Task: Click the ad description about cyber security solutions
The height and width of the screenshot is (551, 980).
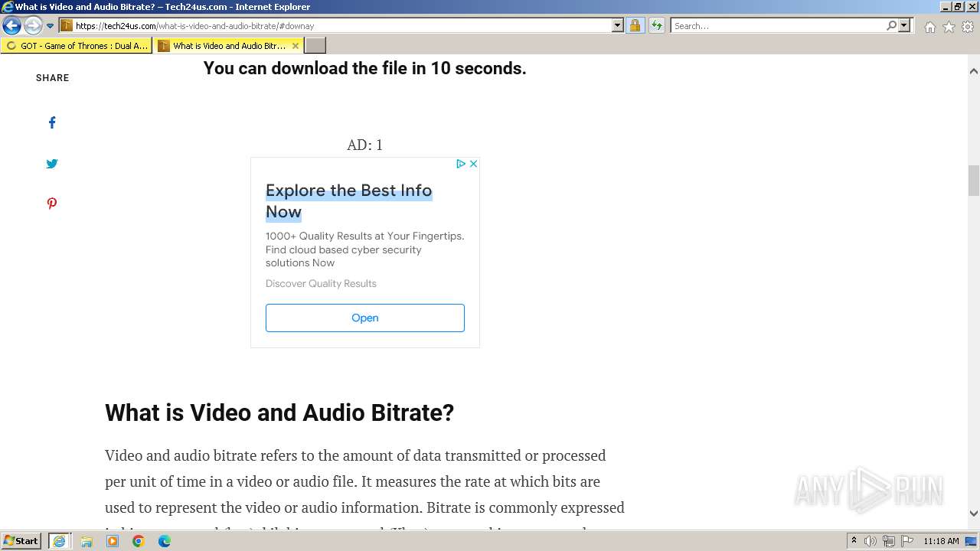Action: 364,249
